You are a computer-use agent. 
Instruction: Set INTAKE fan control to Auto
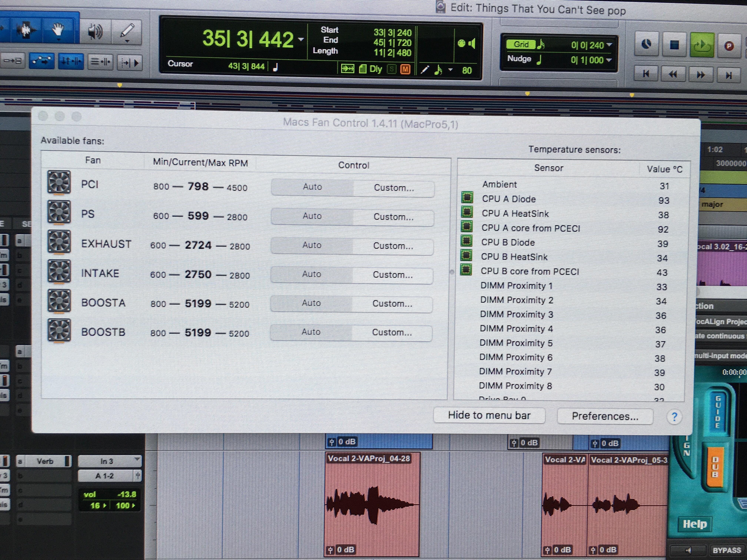pyautogui.click(x=311, y=274)
